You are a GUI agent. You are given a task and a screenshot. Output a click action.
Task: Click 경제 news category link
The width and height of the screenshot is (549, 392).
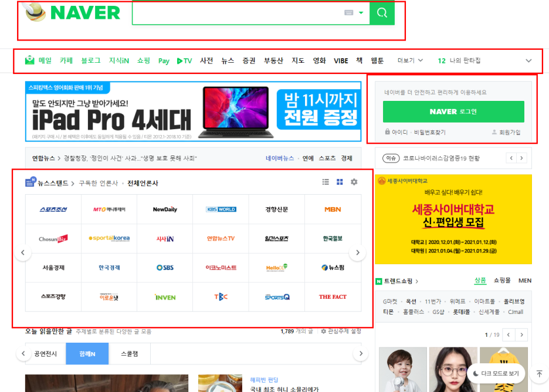pos(347,158)
